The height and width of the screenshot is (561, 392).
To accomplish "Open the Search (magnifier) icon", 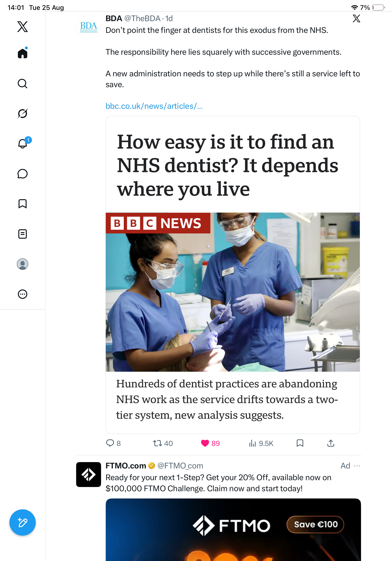I will coord(23,84).
